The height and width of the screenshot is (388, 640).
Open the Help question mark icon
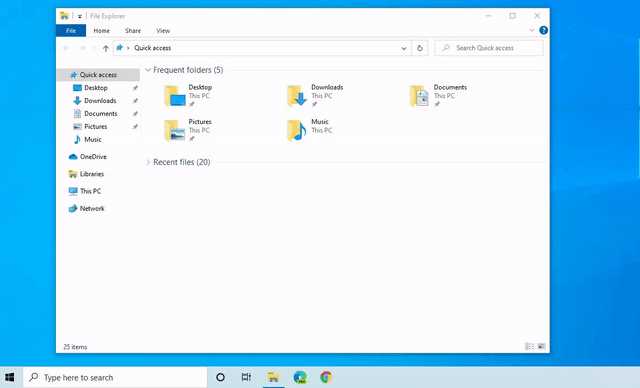click(x=543, y=30)
